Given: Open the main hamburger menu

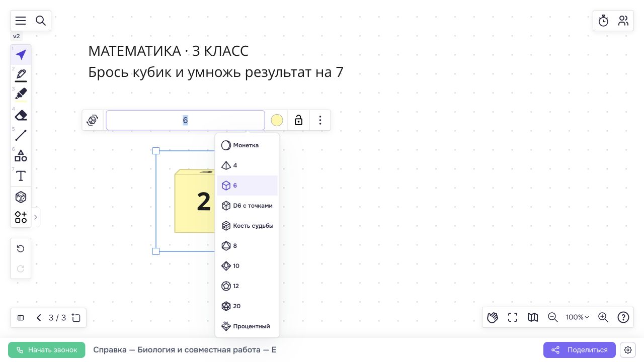Looking at the screenshot, I should 21,21.
